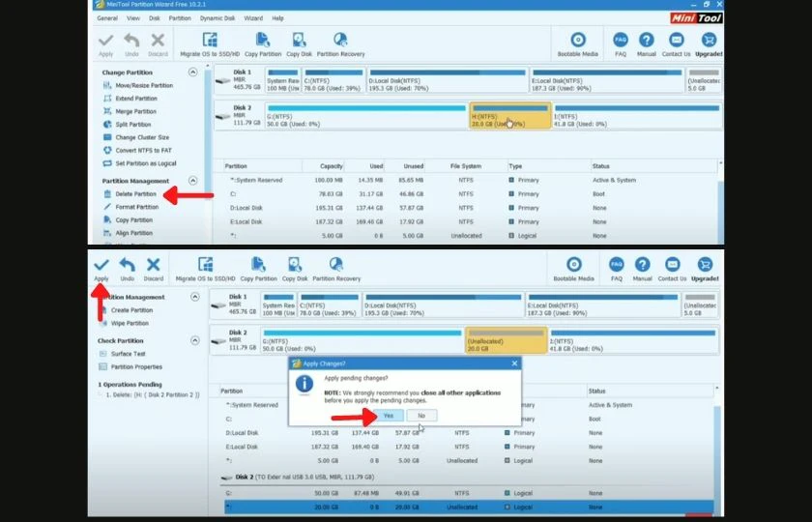The image size is (812, 522).
Task: Click Undo in the toolbar above the Apply Changes dialog
Action: point(127,270)
